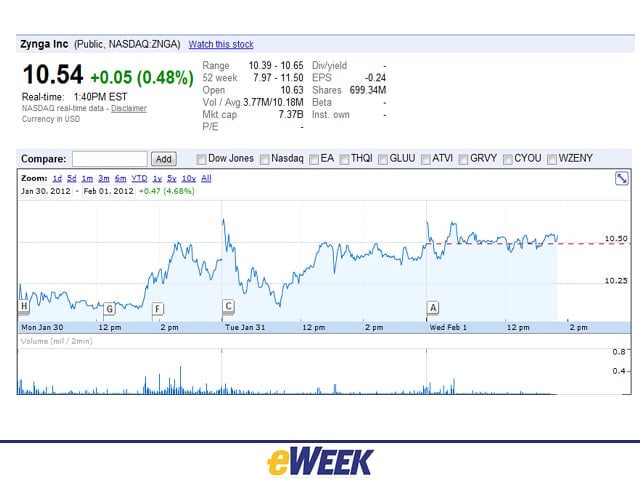Image resolution: width=640 pixels, height=480 pixels.
Task: Click the Jan 30, 2012 start date
Action: (x=46, y=191)
